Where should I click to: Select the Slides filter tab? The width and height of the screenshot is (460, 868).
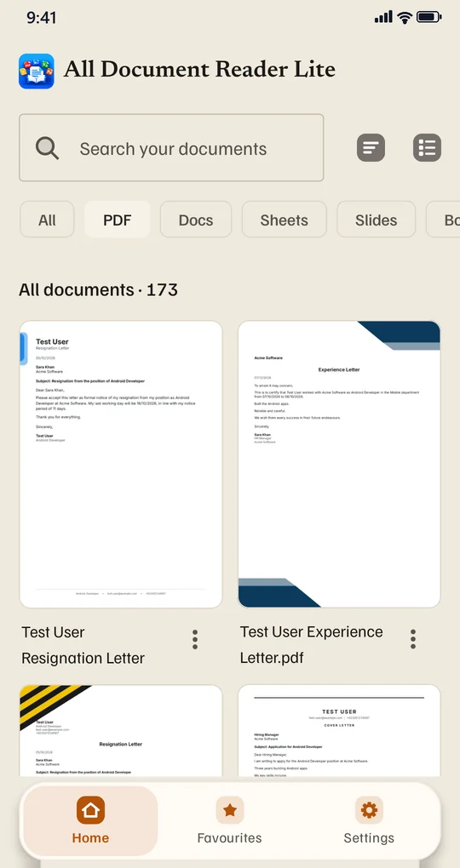(377, 220)
